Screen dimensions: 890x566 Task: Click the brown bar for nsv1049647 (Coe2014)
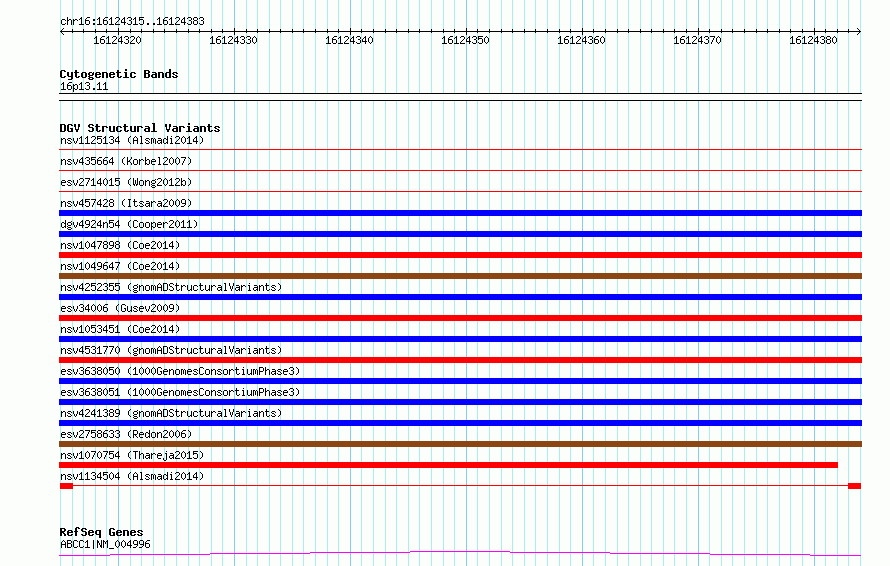coord(460,276)
